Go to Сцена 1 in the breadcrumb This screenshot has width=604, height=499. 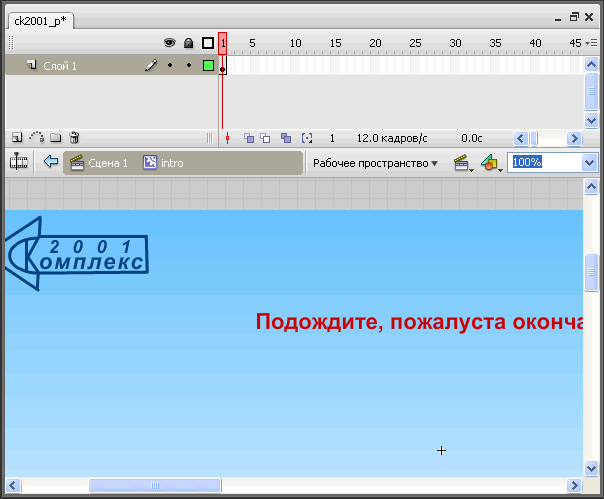[99, 163]
